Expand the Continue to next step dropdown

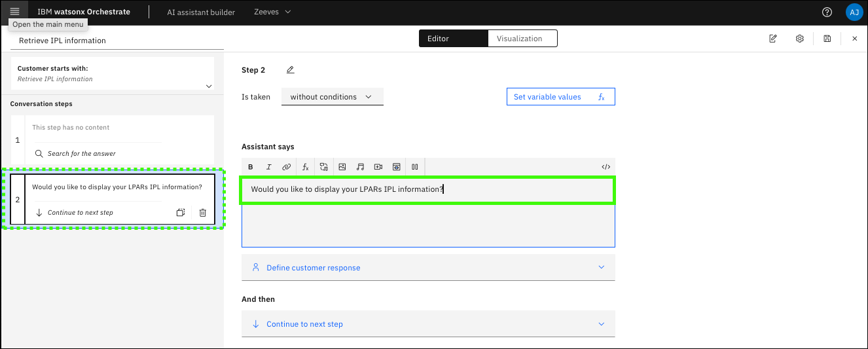428,324
